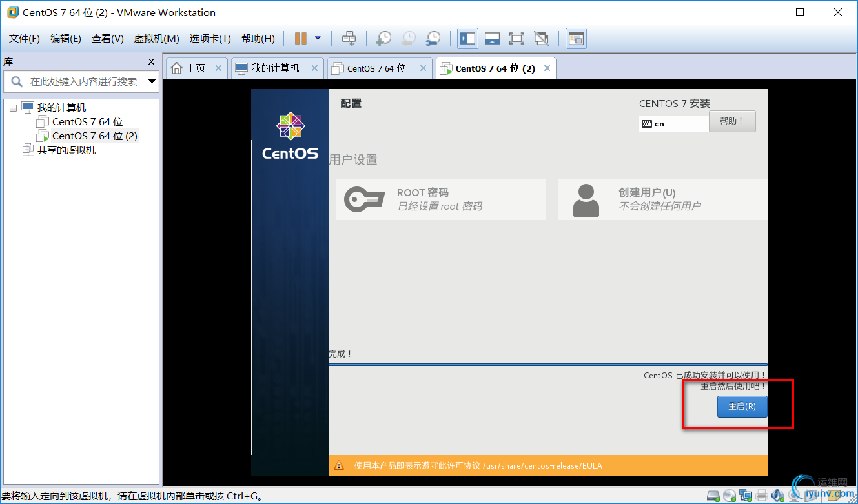Image resolution: width=858 pixels, height=504 pixels.
Task: Revert the virtual machine to its snapshot
Action: click(408, 39)
